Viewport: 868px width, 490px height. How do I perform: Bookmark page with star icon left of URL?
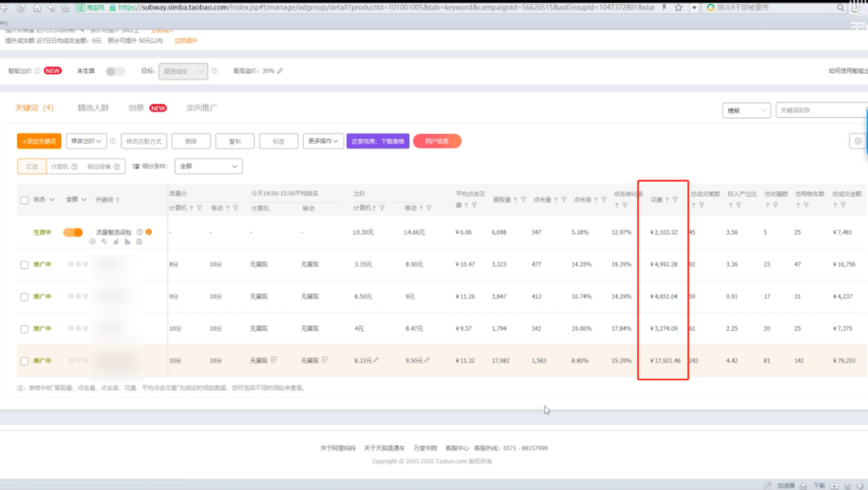66,8
